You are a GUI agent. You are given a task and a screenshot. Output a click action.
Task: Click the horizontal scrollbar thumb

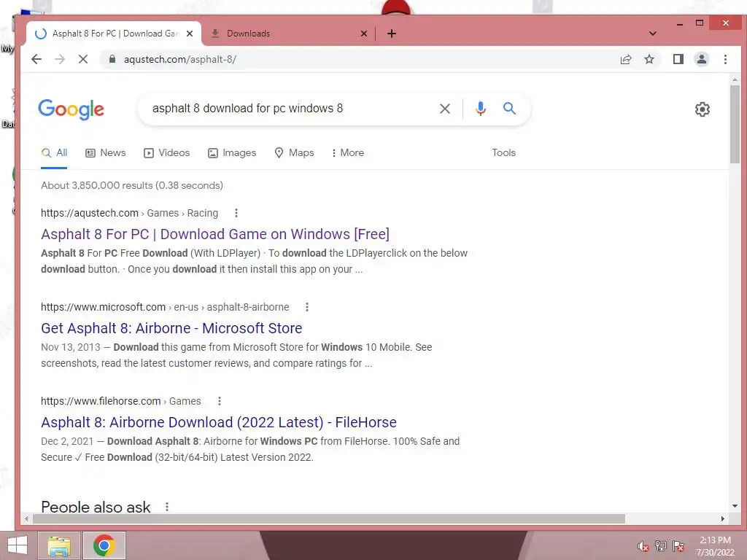point(329,518)
